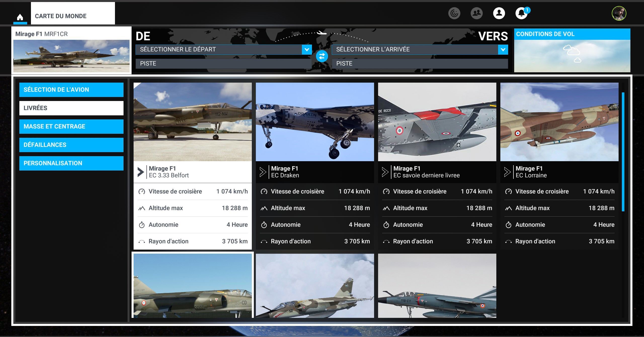
Task: Click the 3 705 km value on EC Lorraine
Action: (601, 241)
